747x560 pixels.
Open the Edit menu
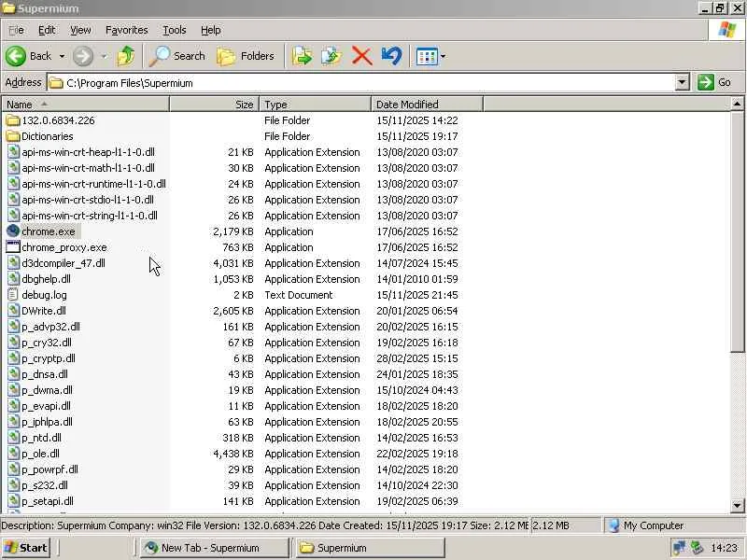47,30
